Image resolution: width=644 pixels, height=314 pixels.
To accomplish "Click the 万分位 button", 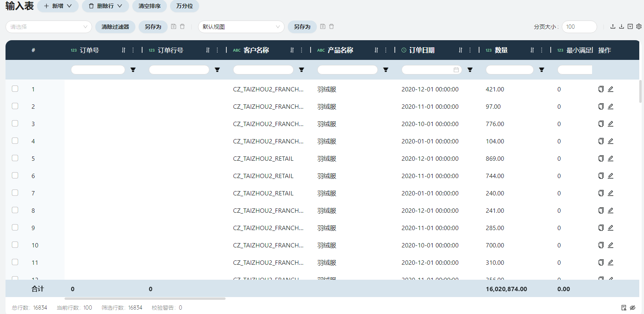I will click(185, 6).
